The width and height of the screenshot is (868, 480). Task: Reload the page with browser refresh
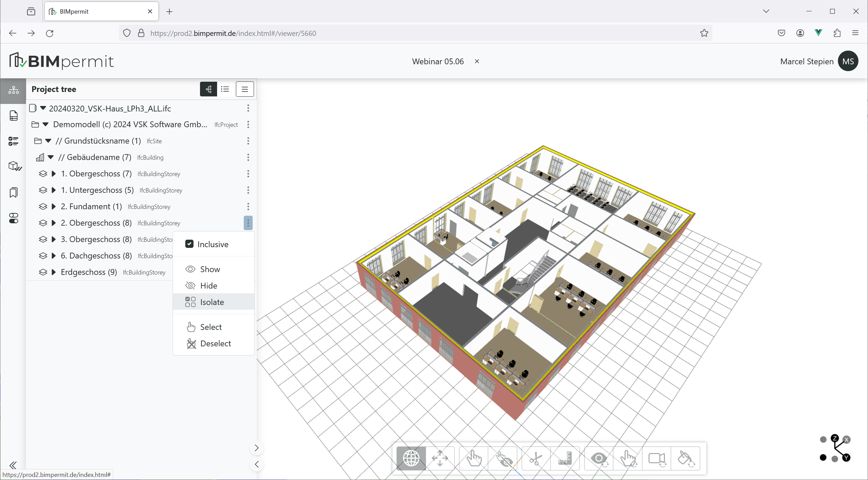[50, 33]
